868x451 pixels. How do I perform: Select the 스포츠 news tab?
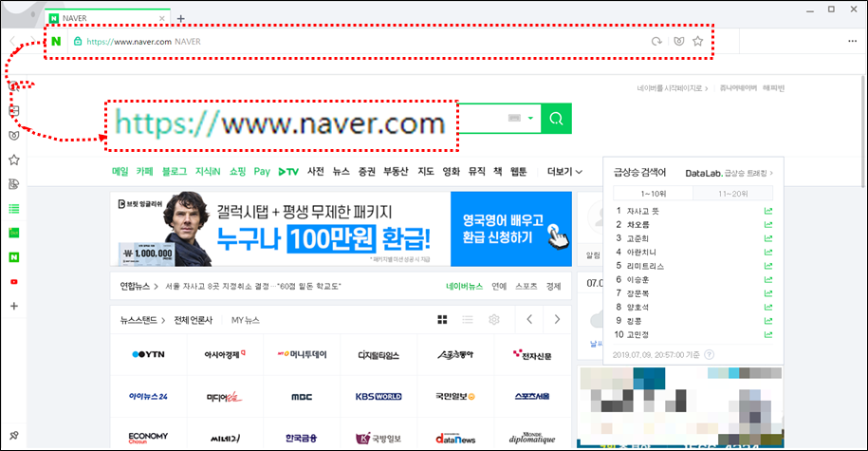[526, 287]
